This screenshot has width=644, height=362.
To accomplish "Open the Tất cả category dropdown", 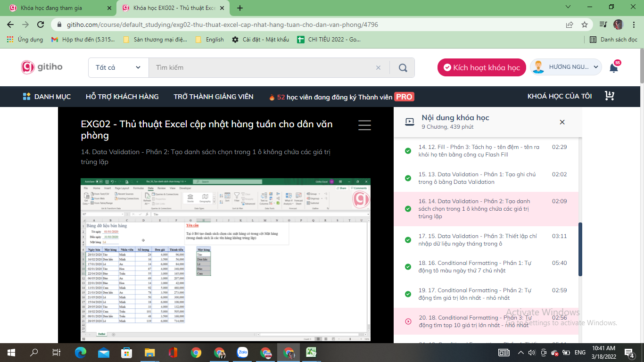I will click(118, 67).
